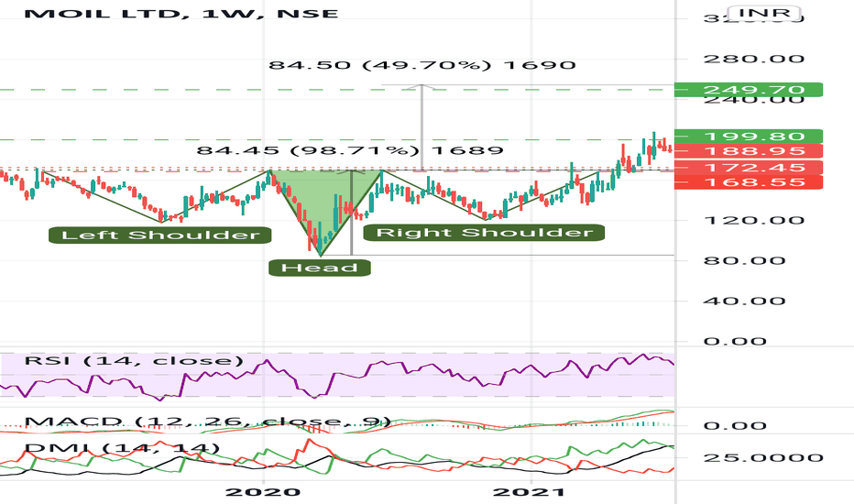
Task: Click the 249.70 green price label
Action: click(x=748, y=90)
